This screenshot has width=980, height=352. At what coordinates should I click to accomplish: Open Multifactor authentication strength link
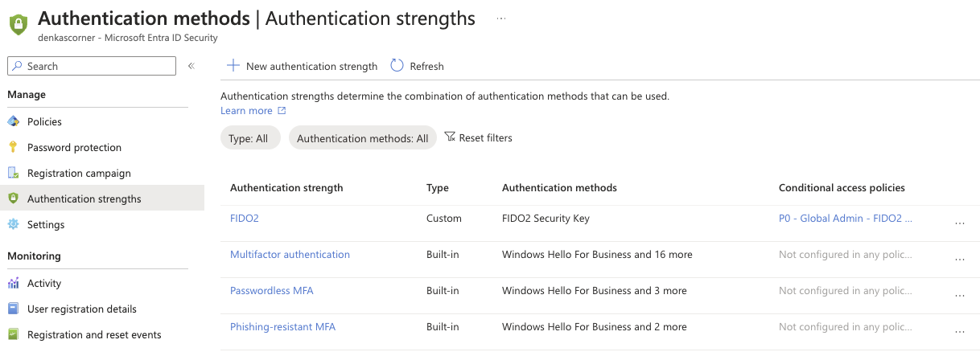point(290,255)
